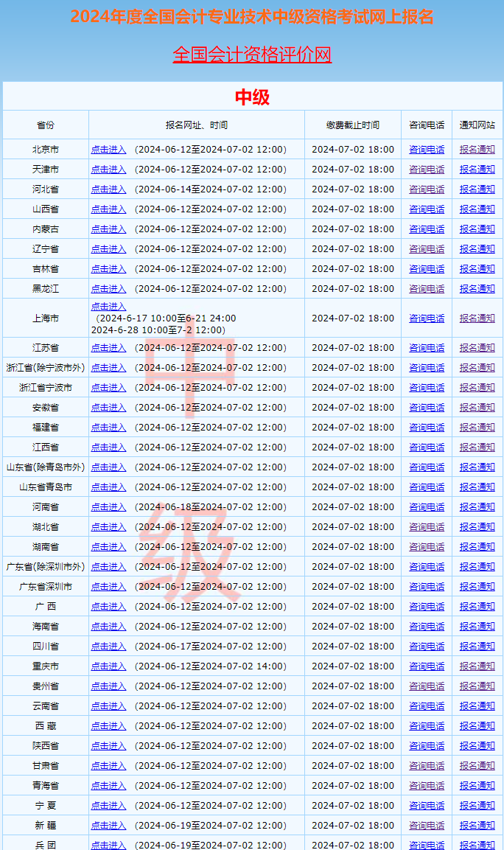Open 点击进入 link for 四川省
This screenshot has height=850, width=504.
tap(108, 647)
